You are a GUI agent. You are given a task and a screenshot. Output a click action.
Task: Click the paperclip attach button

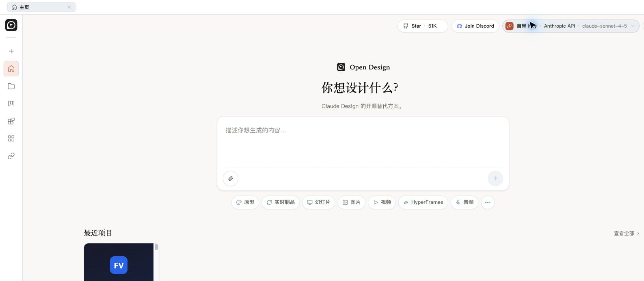coord(231,178)
